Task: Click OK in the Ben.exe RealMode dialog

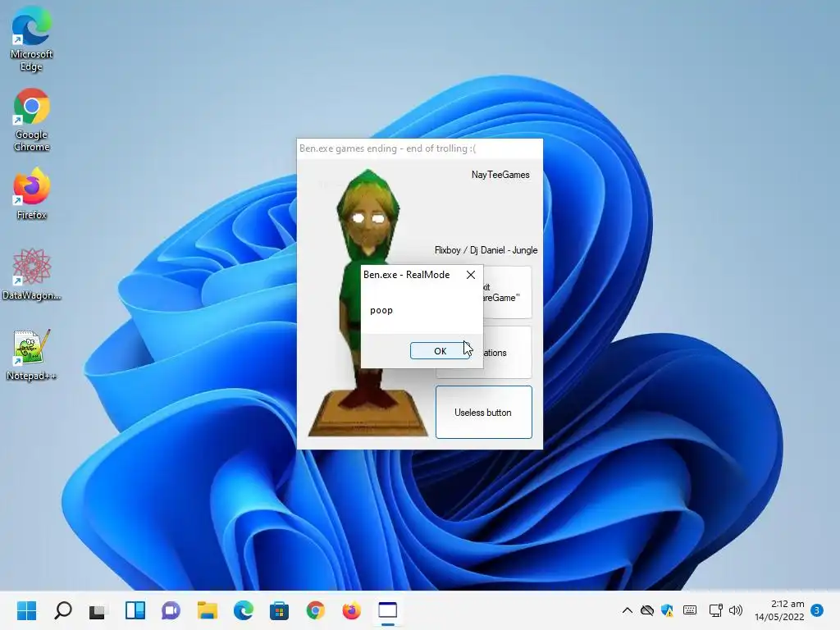Action: [x=440, y=351]
